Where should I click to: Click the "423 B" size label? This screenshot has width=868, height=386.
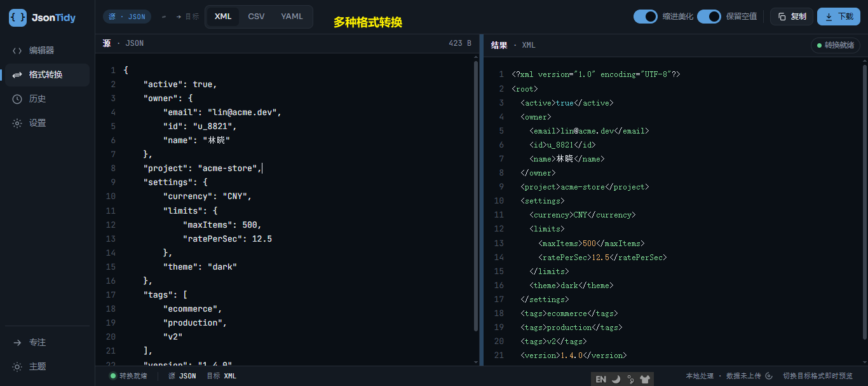point(460,43)
